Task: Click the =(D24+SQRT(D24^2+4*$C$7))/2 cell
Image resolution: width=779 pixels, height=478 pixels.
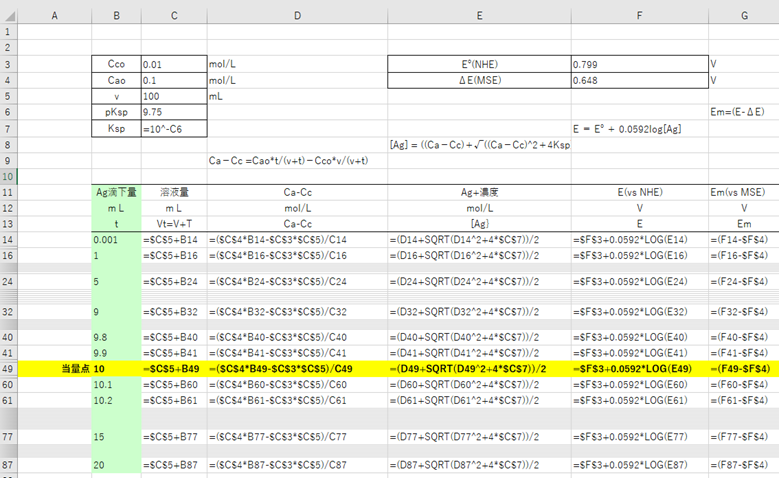Action: (479, 282)
